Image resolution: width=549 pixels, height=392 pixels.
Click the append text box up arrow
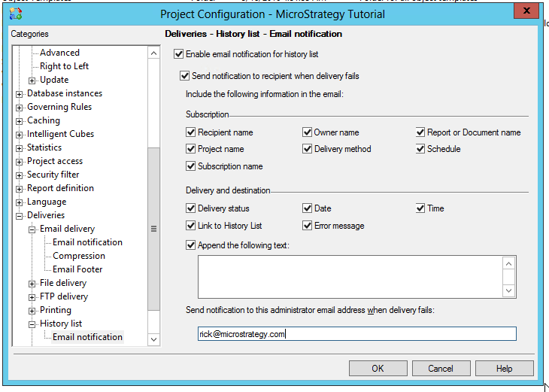pos(508,263)
